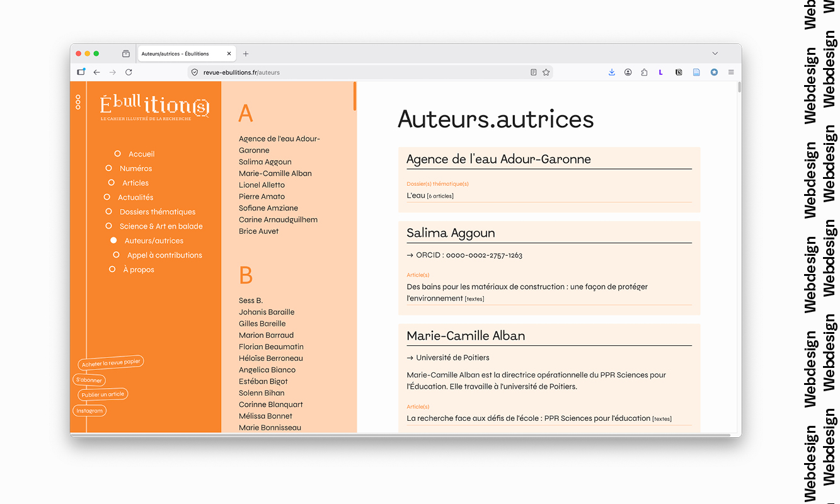Select Carine Arnaudguilhem in the author list
Image resolution: width=840 pixels, height=504 pixels.
pyautogui.click(x=279, y=220)
